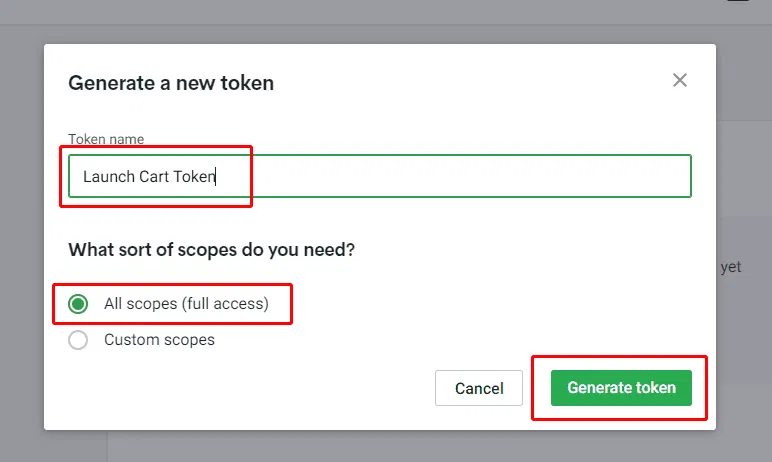Click the partially hidden "yet" text behind the dialog

731,268
